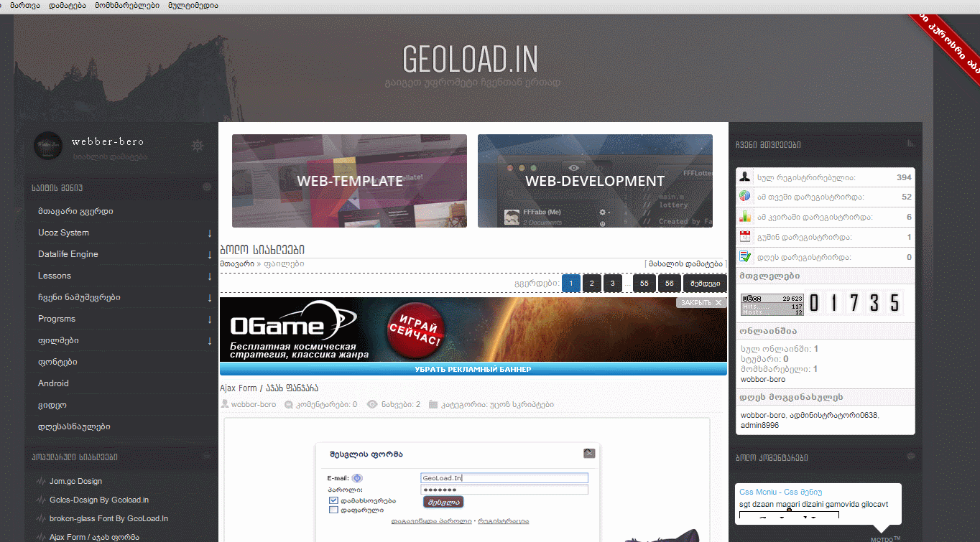Click the შესვლა login button

point(443,502)
